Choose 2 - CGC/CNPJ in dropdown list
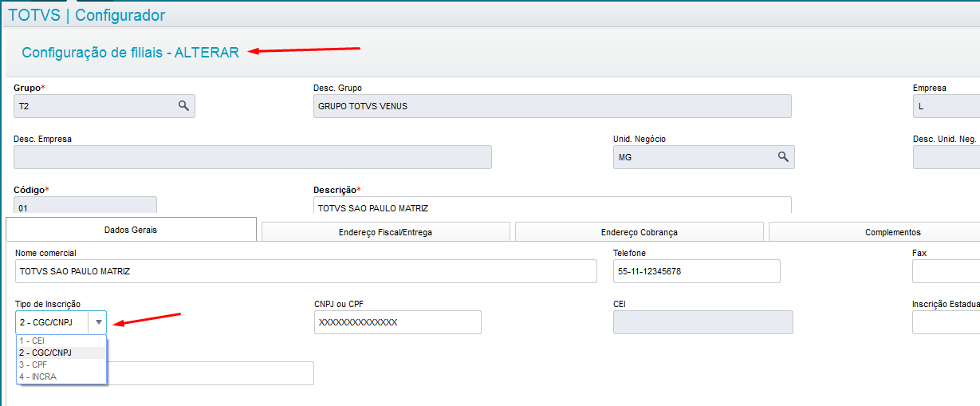The image size is (980, 406). pyautogui.click(x=61, y=353)
